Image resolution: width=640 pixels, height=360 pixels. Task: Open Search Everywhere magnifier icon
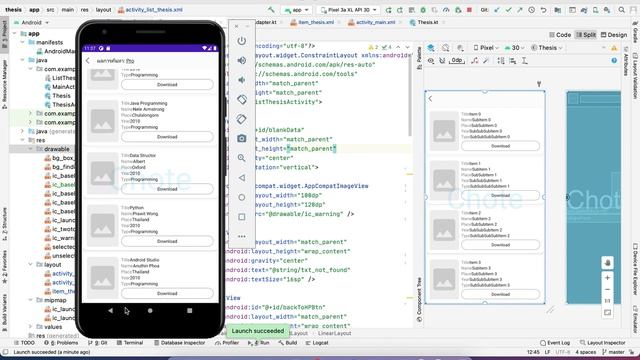[622, 9]
